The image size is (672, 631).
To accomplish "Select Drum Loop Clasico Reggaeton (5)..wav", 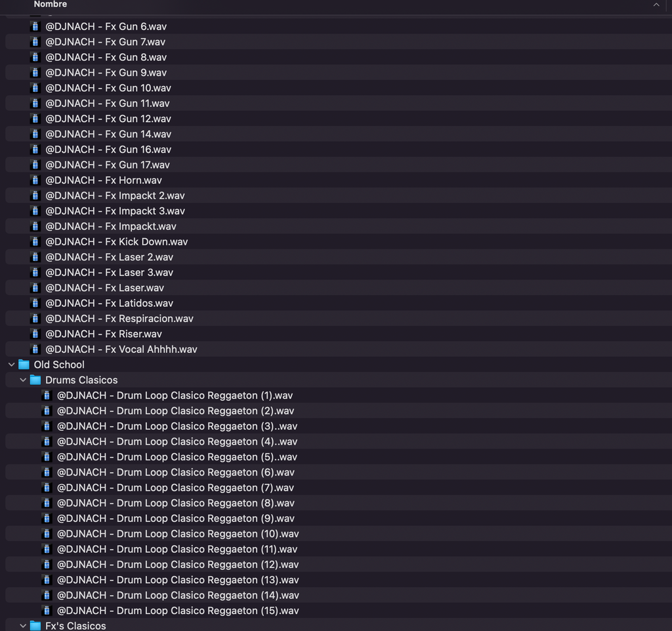I will (x=177, y=457).
